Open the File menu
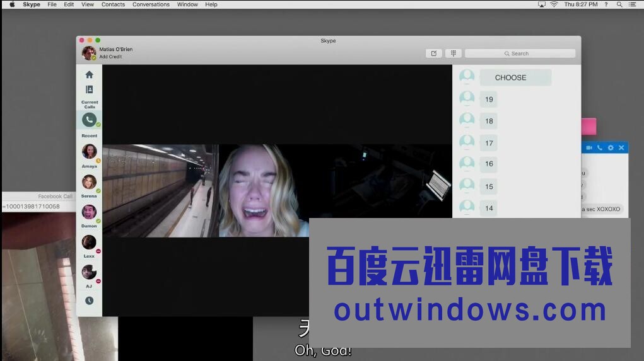 (x=52, y=4)
